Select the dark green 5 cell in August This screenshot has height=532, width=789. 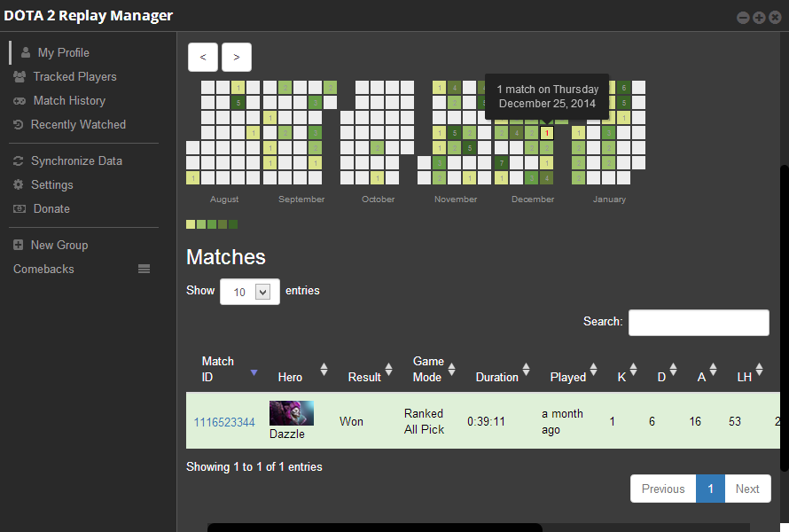coord(238,103)
